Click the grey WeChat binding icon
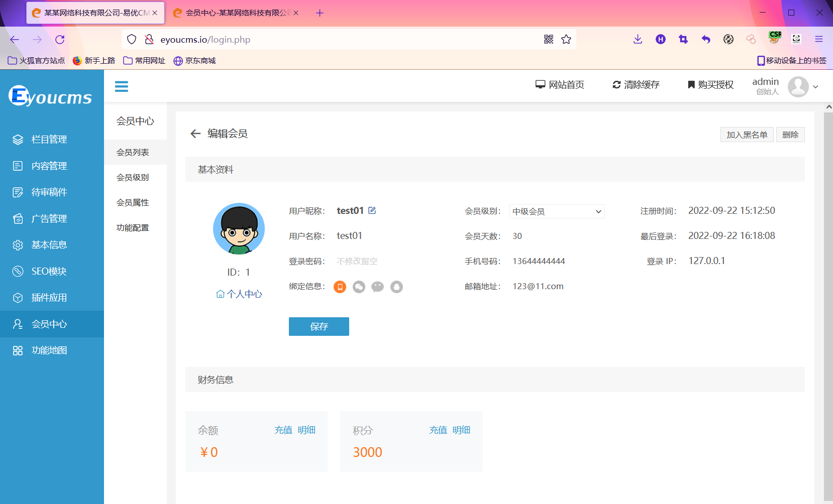Image resolution: width=833 pixels, height=504 pixels. (x=359, y=287)
